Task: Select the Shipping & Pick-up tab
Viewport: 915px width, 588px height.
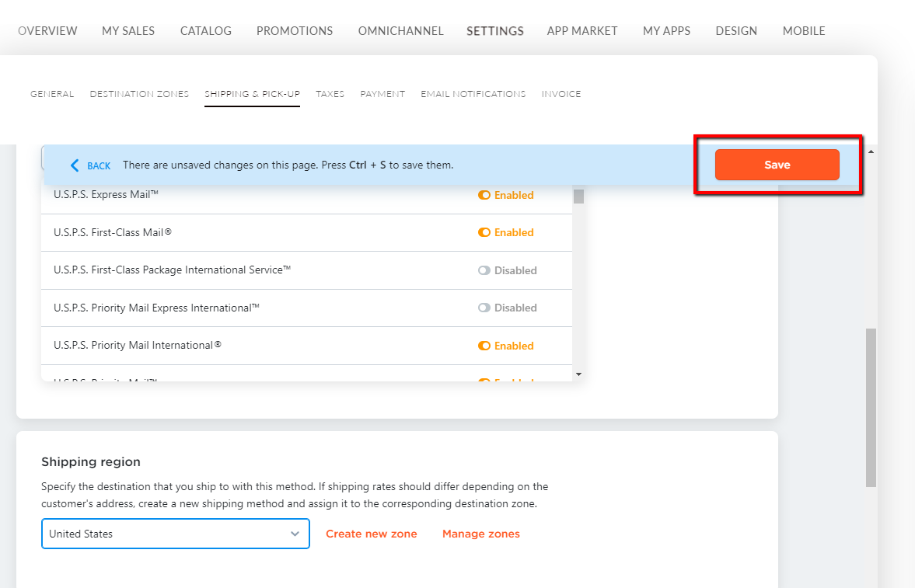Action: [x=252, y=94]
